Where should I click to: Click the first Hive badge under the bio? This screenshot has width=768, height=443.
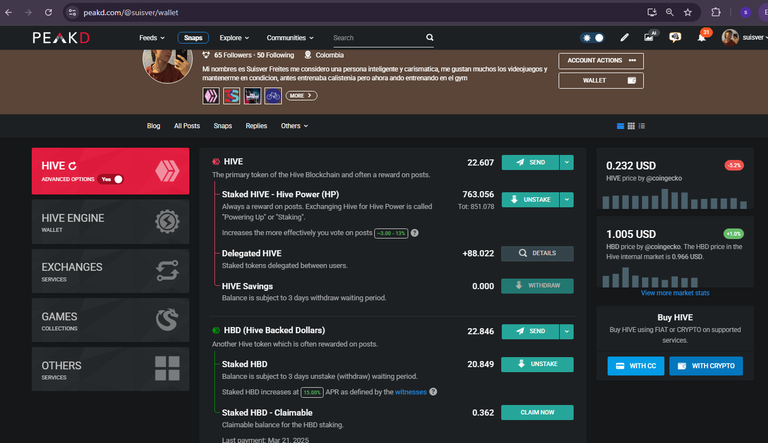tap(211, 96)
